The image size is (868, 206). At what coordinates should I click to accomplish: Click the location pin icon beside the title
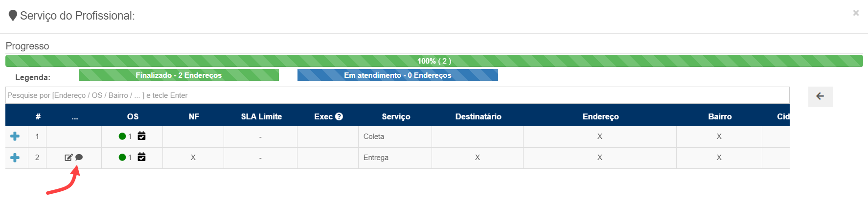pyautogui.click(x=13, y=16)
